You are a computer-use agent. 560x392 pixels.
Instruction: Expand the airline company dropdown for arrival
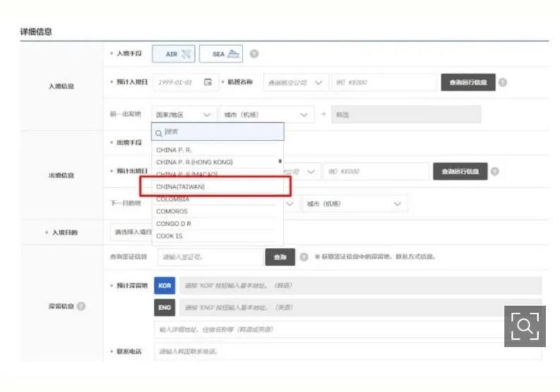(x=296, y=83)
